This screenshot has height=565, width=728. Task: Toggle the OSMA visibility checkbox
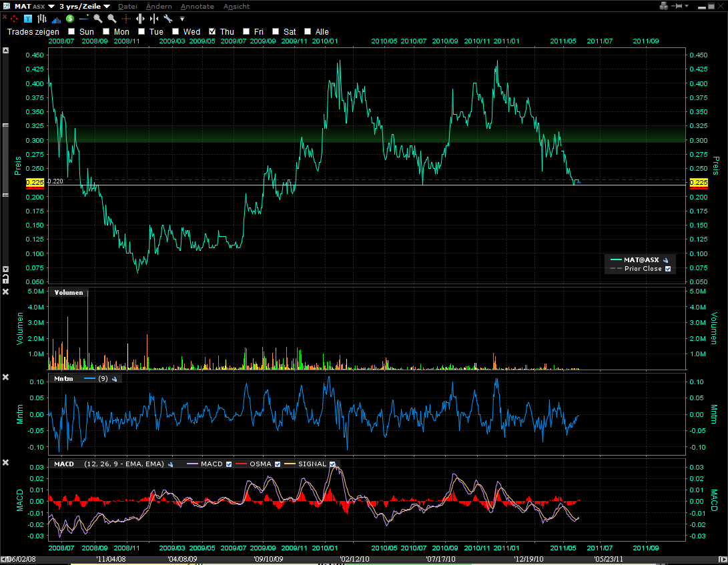pyautogui.click(x=277, y=464)
